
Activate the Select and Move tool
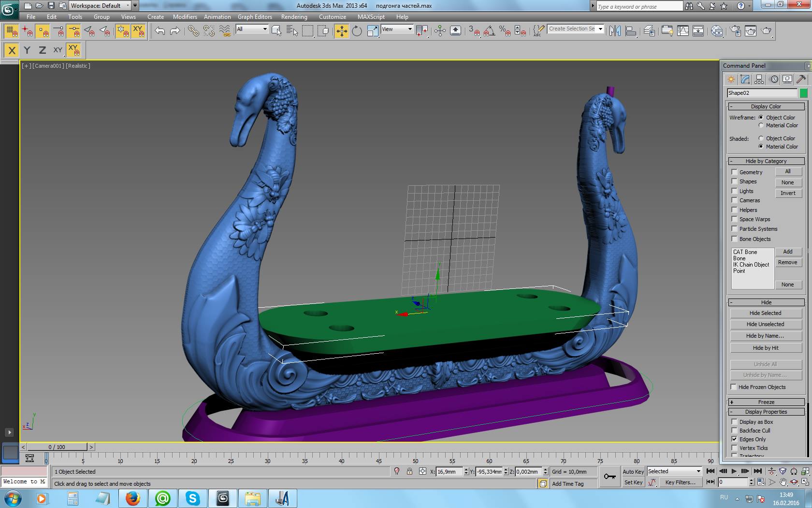[x=341, y=31]
